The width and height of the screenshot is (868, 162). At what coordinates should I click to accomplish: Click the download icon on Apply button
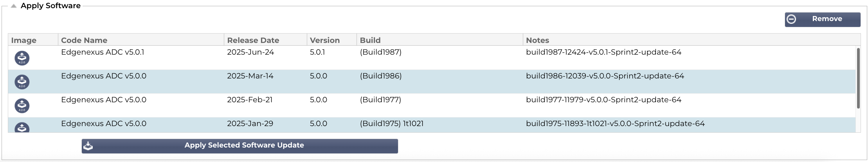88,146
